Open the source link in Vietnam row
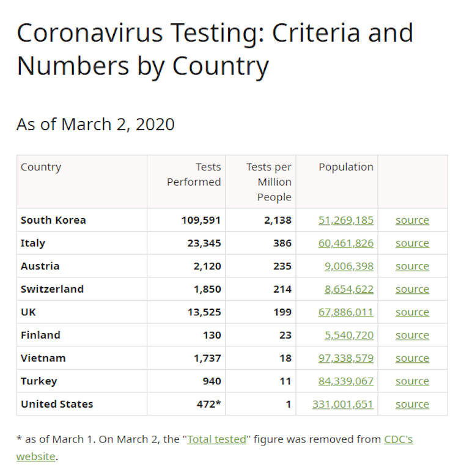Viewport: 461px width, 476px height. click(412, 358)
